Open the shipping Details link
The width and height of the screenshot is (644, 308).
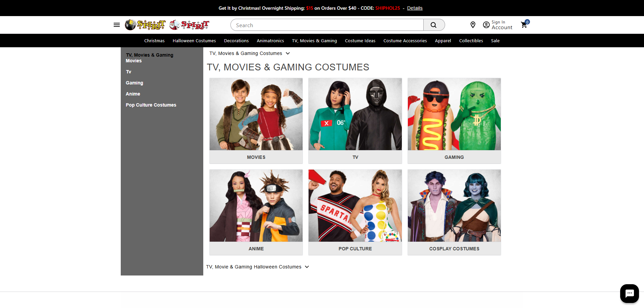pos(415,8)
